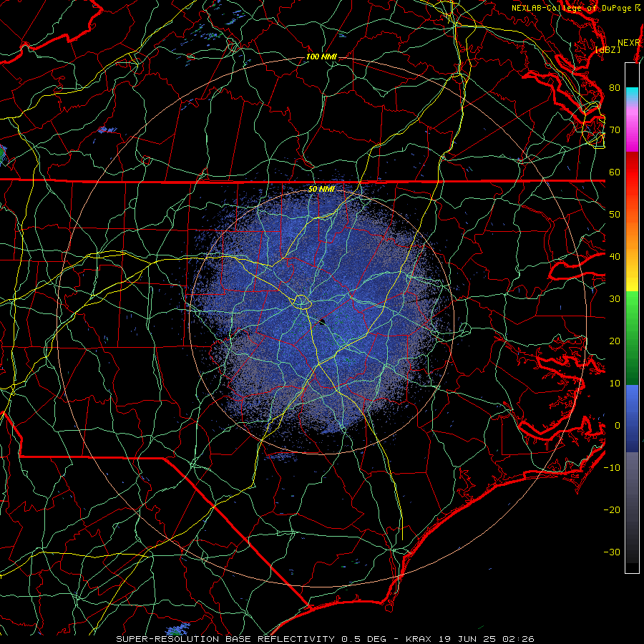Viewport: 644px width, 644px height.
Task: Click the 40 dBZ value on the color scale
Action: (615, 257)
